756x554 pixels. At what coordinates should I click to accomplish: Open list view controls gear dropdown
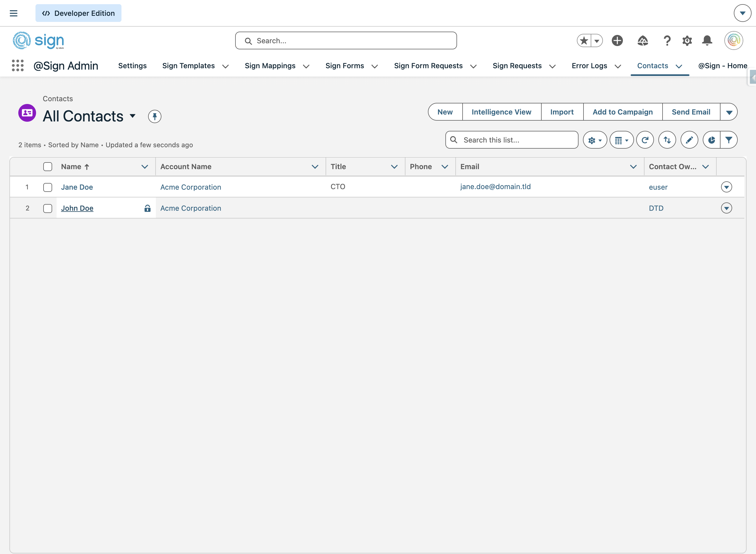595,140
